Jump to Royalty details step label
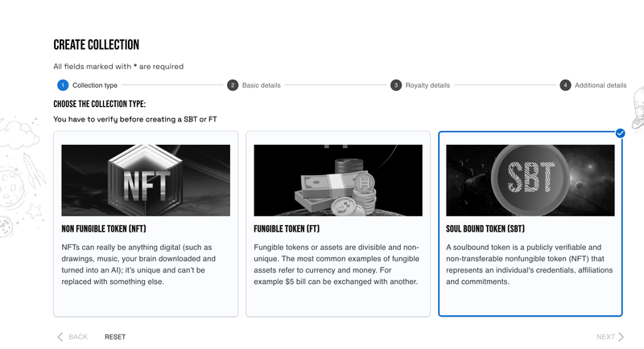Viewport: 644px width, 349px height. tap(427, 85)
